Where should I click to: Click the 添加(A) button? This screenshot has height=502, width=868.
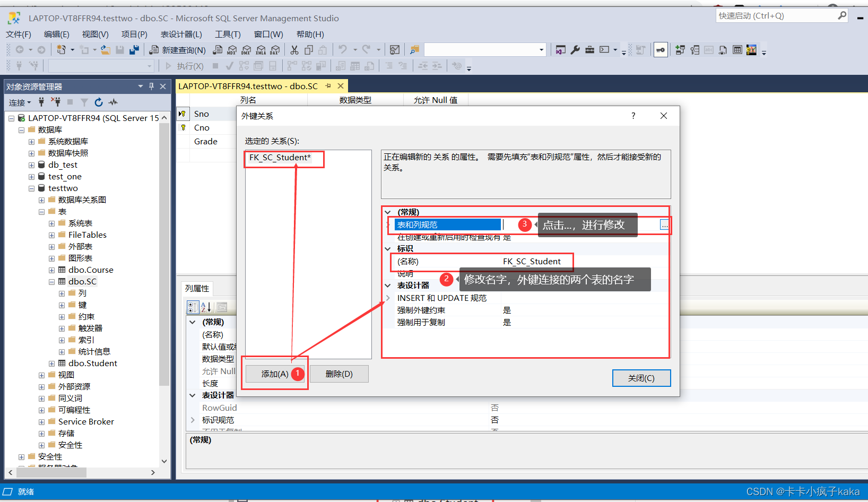[275, 374]
